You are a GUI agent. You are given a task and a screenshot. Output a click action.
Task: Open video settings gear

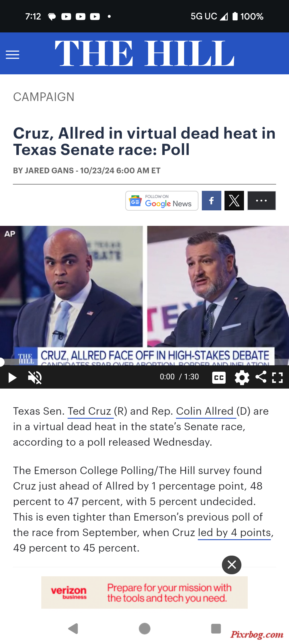(242, 377)
